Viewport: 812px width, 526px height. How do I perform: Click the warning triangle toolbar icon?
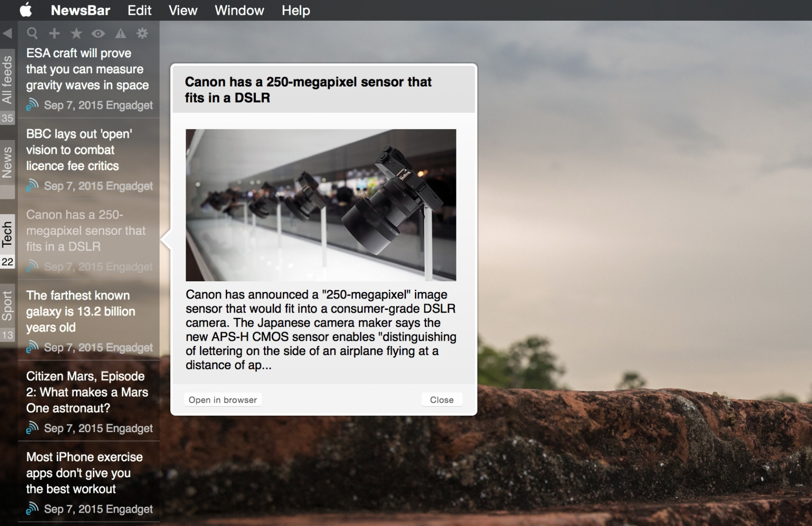click(121, 33)
